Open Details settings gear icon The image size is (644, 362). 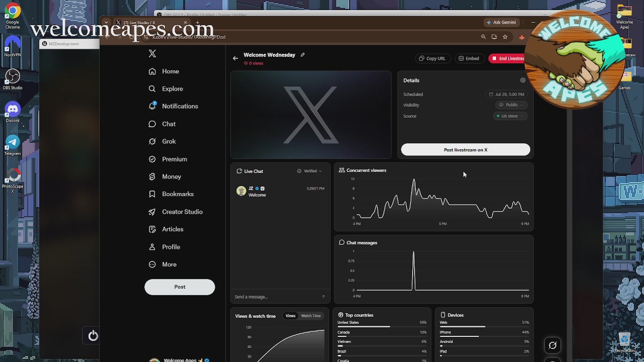[x=523, y=80]
